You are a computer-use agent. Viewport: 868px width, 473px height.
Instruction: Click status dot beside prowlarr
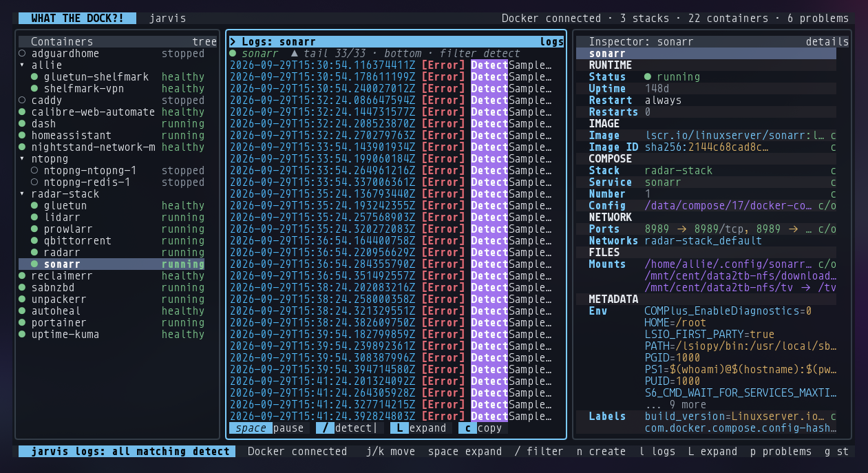pos(34,229)
